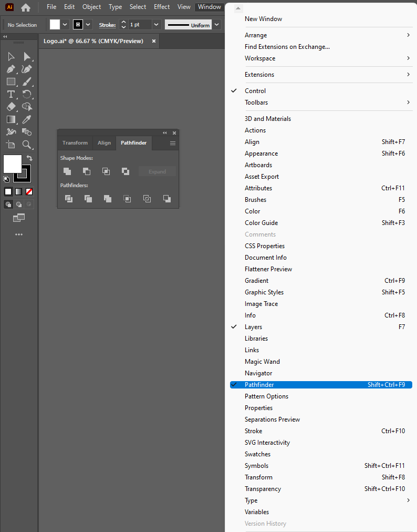Open the Object menu
Viewport: 417px width, 532px height.
click(91, 7)
